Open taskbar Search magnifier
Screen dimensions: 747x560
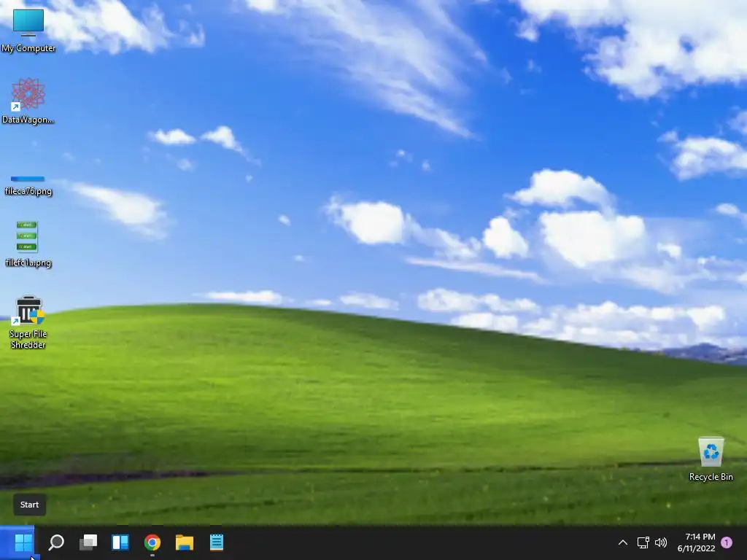[56, 542]
